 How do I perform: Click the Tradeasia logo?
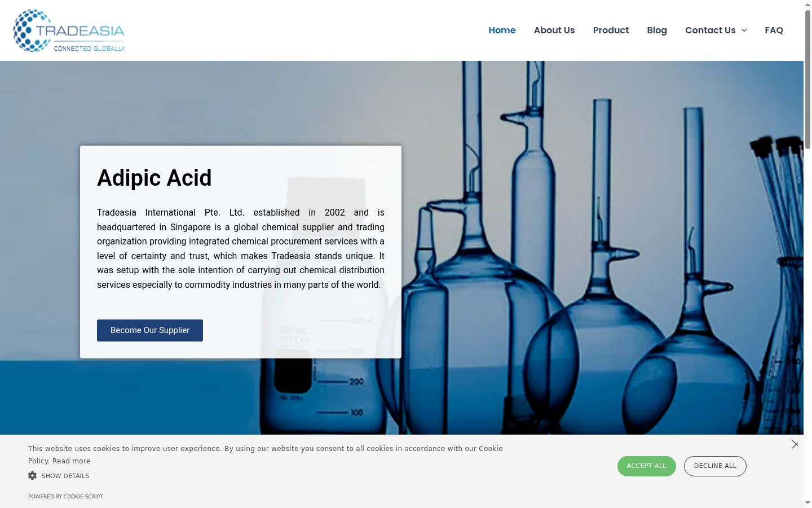click(69, 30)
